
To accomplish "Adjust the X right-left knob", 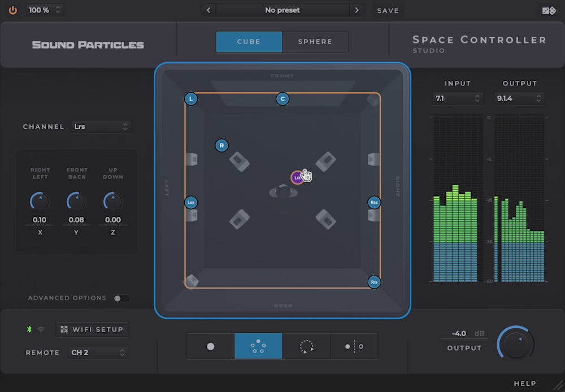I will point(40,201).
